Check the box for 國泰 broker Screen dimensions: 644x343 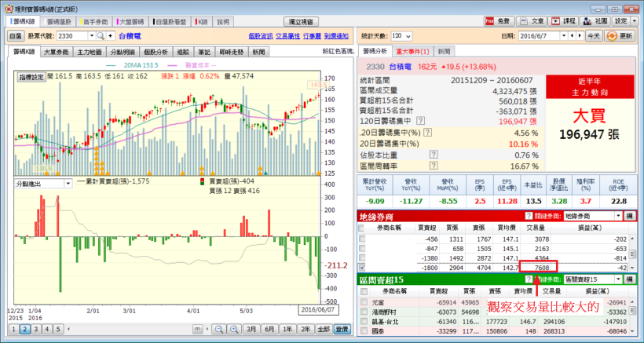[364, 330]
